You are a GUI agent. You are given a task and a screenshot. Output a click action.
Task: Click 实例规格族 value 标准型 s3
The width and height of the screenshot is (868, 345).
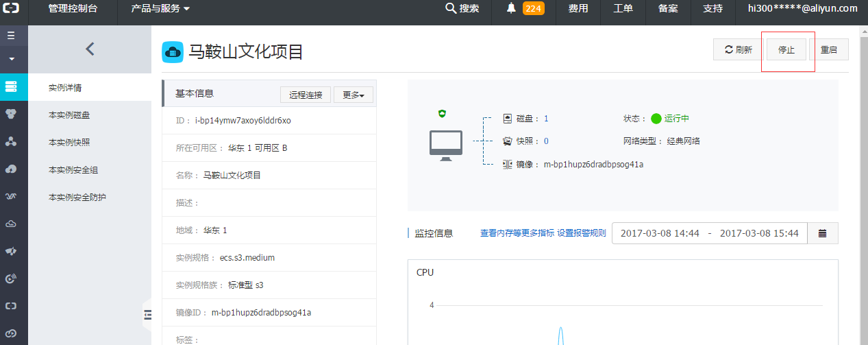coord(245,285)
